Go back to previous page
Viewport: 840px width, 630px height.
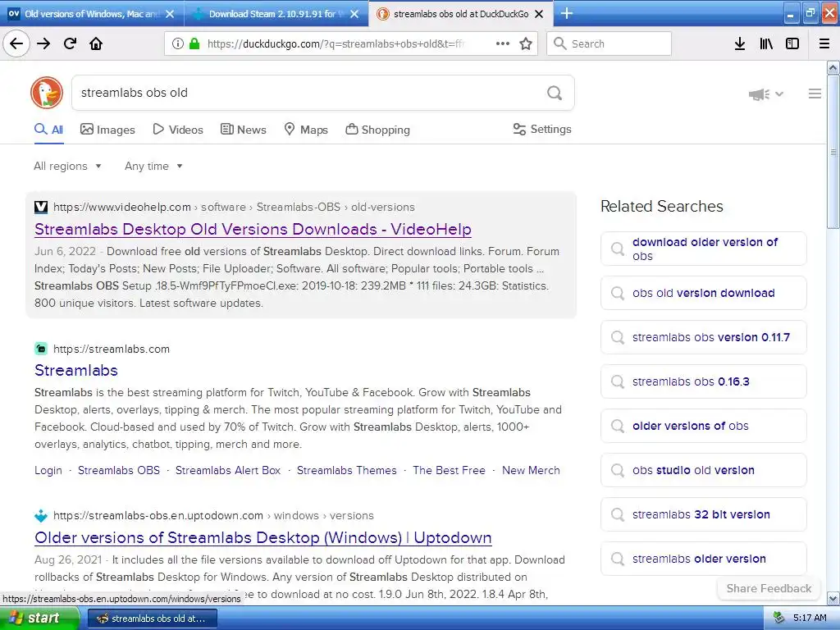(16, 43)
